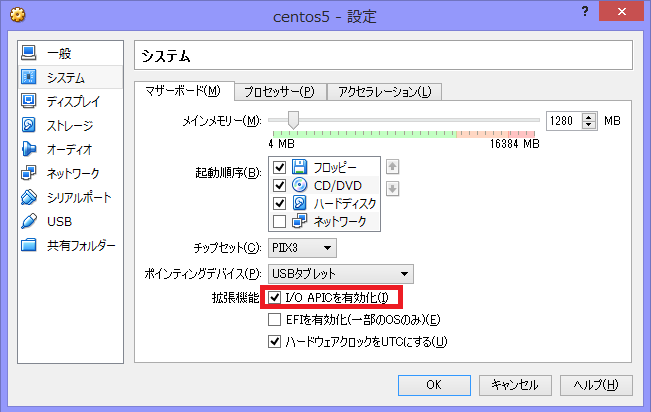
Task: Click the network icon in boot order list
Action: pos(299,221)
